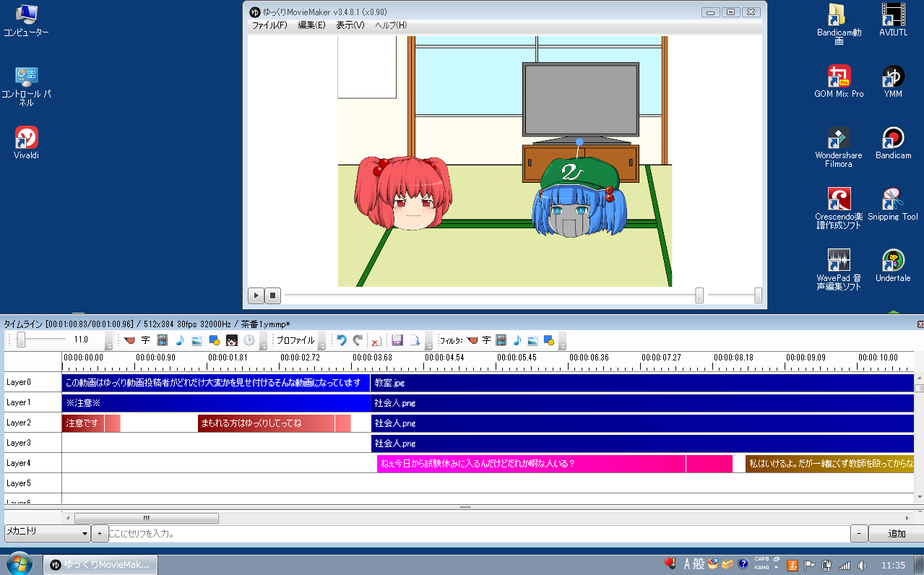This screenshot has height=575, width=924.
Task: Open the IME options arrow beside KANA
Action: (776, 568)
